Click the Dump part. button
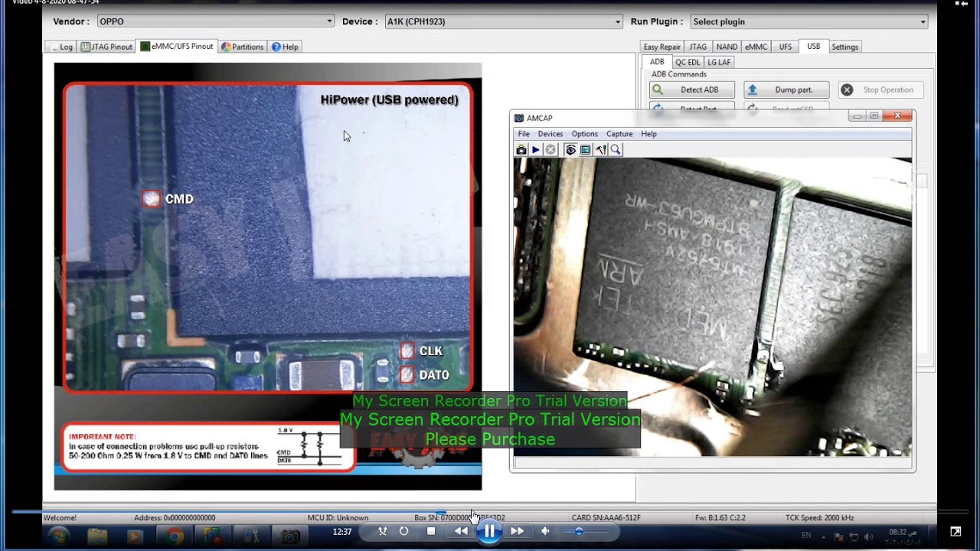Viewport: 980px width, 551px height. click(x=786, y=90)
